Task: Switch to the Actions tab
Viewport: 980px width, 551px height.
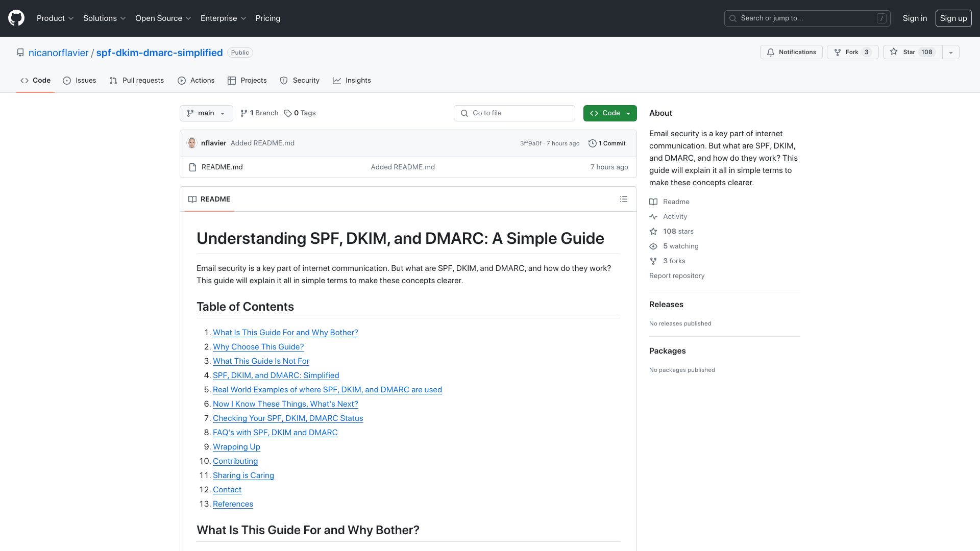Action: (x=196, y=81)
